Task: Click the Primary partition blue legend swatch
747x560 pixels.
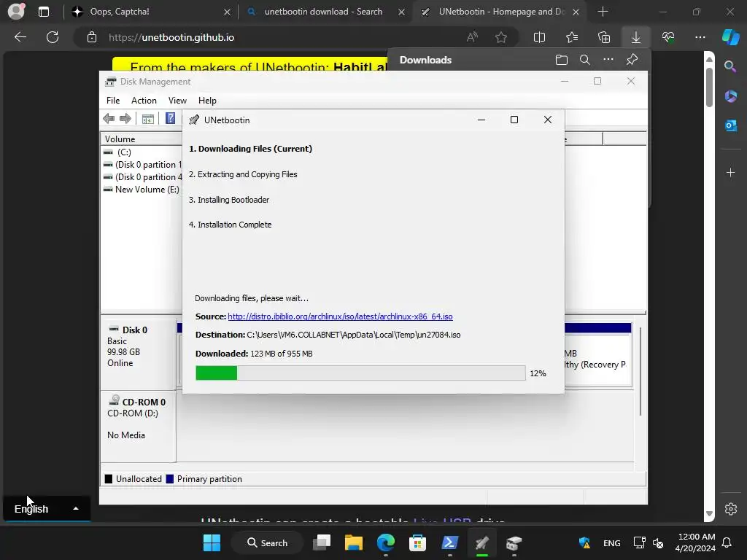Action: [169, 478]
